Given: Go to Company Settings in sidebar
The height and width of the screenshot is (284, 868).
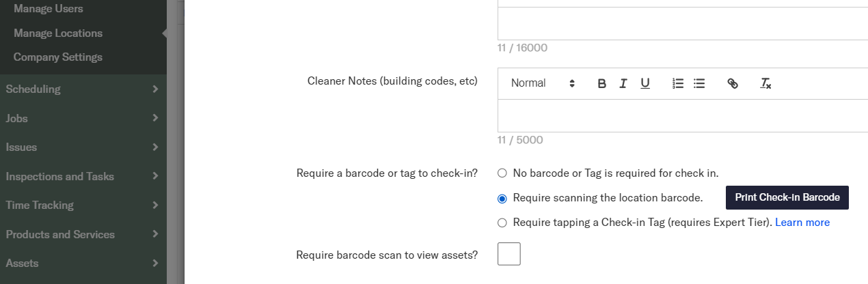Looking at the screenshot, I should click(58, 57).
